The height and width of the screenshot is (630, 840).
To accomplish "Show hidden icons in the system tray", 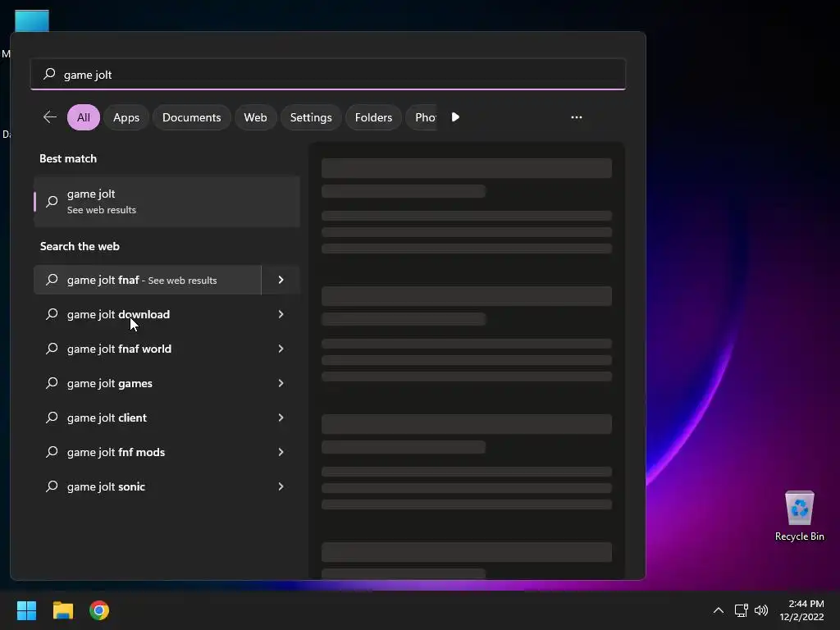I will (x=719, y=610).
